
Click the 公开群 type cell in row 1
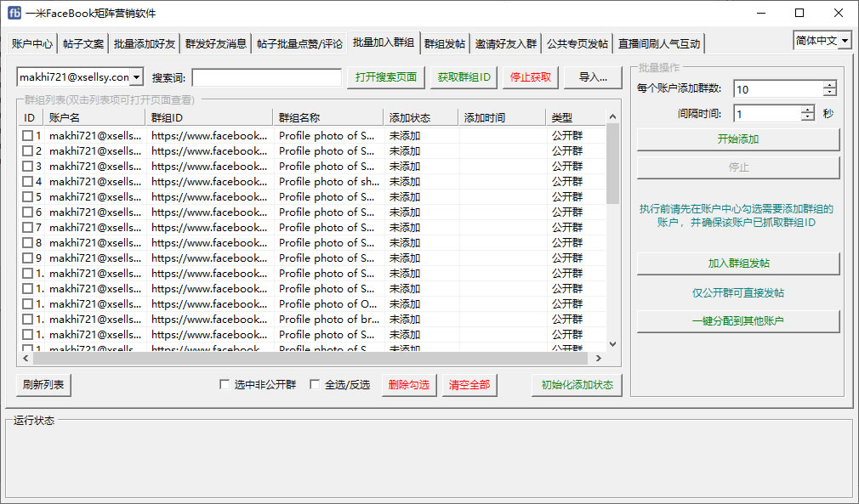coord(567,135)
